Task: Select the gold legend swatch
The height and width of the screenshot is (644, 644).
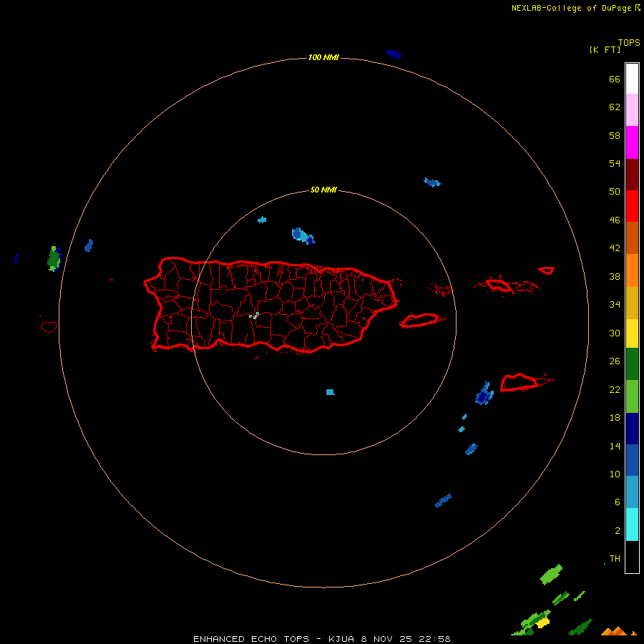Action: [632, 302]
